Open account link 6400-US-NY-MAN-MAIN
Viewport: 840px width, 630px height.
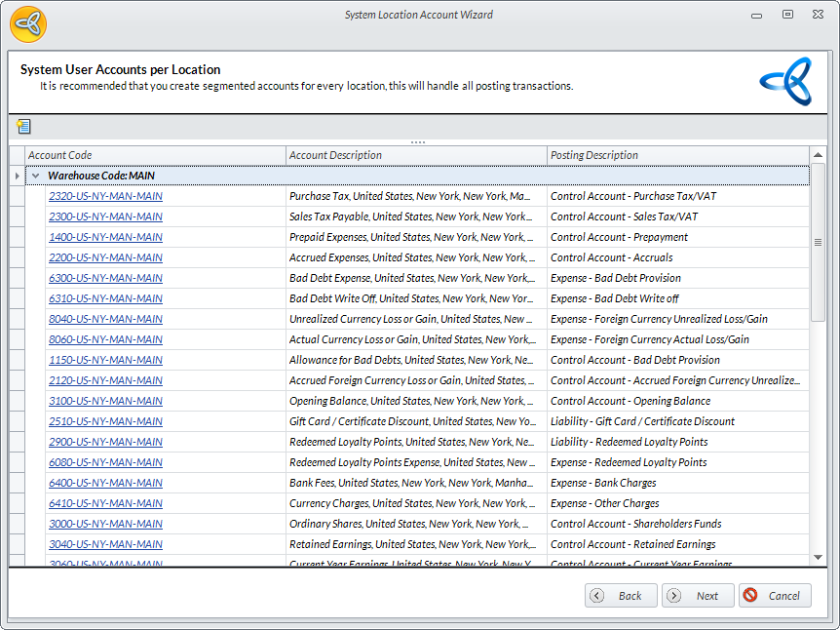[x=105, y=483]
